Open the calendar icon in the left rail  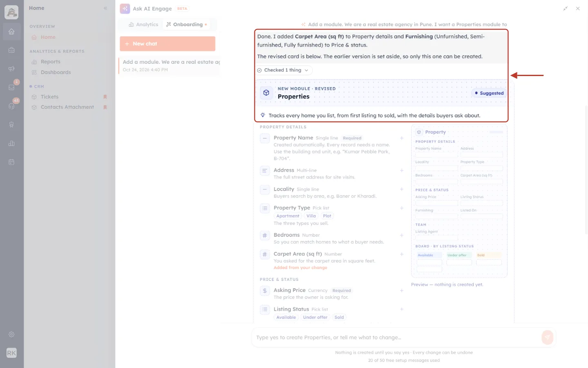(x=11, y=162)
